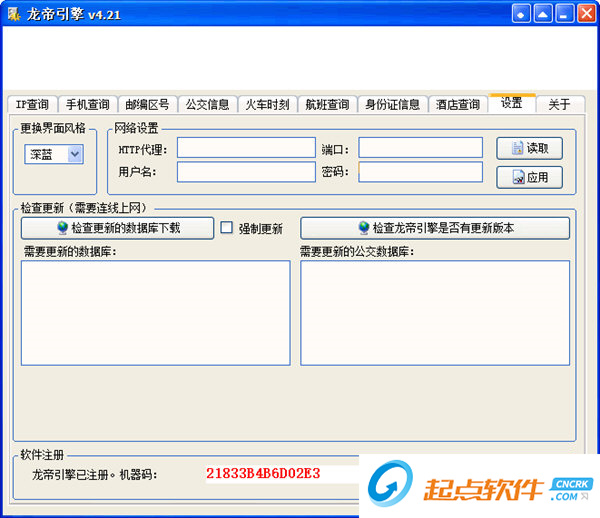Click the 读取 button

click(x=530, y=148)
